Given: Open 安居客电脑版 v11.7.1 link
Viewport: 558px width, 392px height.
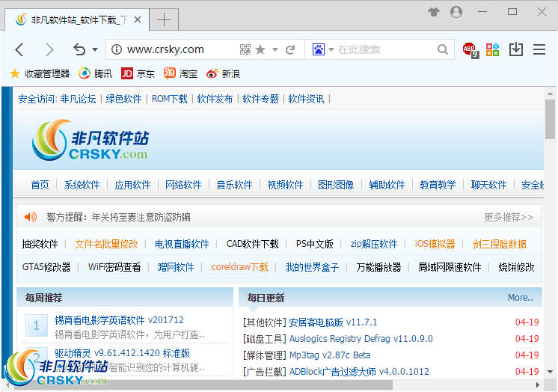Looking at the screenshot, I should tap(333, 322).
